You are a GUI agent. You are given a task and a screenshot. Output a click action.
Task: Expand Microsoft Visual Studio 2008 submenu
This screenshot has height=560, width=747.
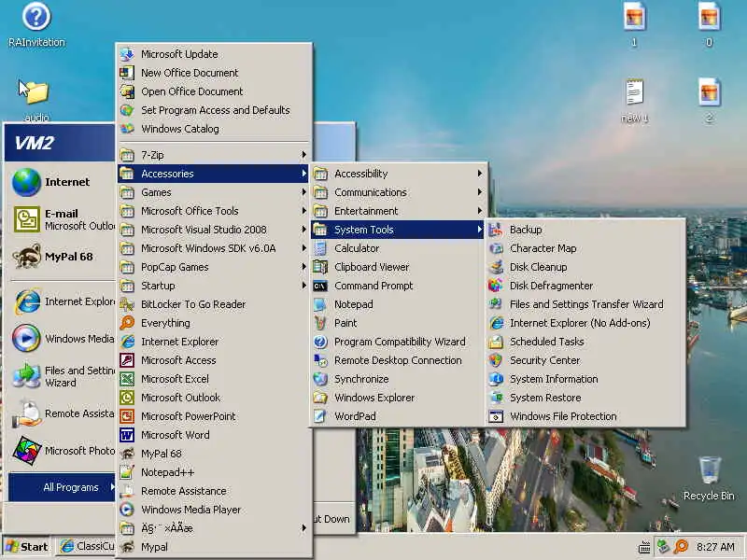[214, 230]
